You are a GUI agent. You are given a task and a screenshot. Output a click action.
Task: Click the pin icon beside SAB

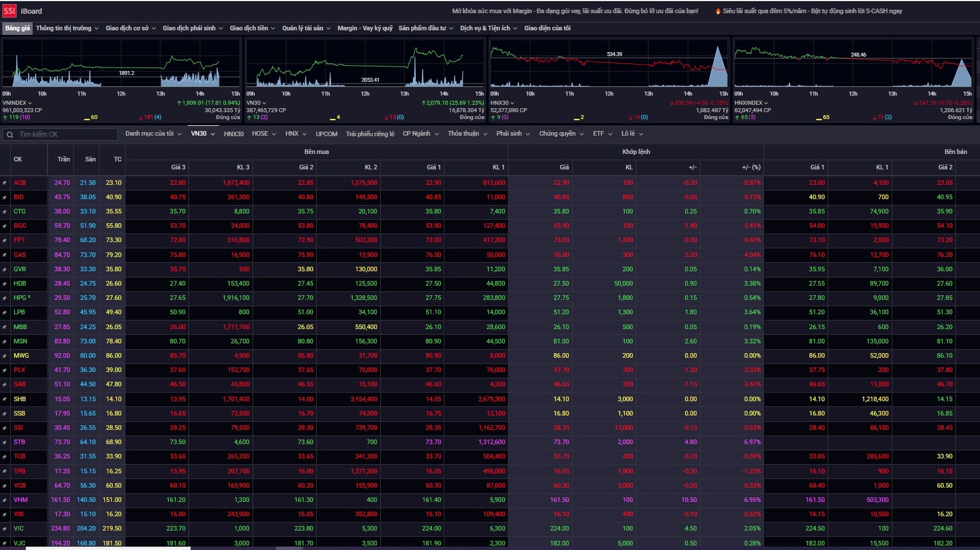coord(5,385)
